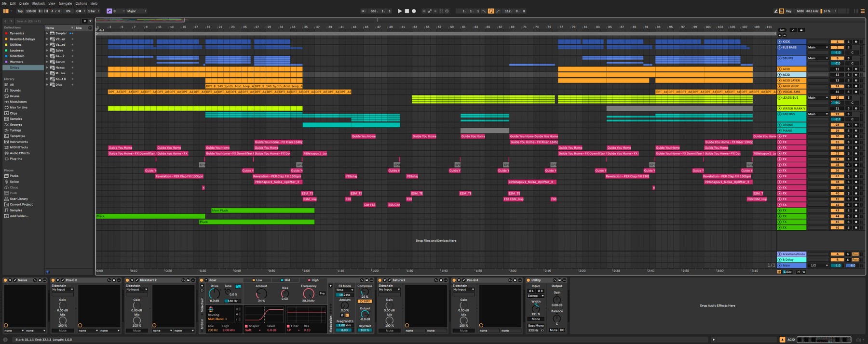Toggle the Utility device activator
868x344 pixels.
coord(528,280)
